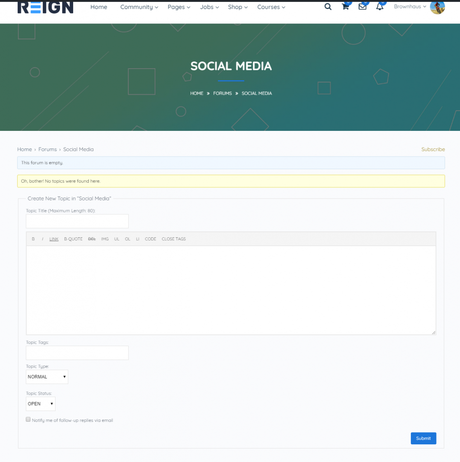This screenshot has height=462, width=460.
Task: Open the Brownhaus user dropdown
Action: 410,7
